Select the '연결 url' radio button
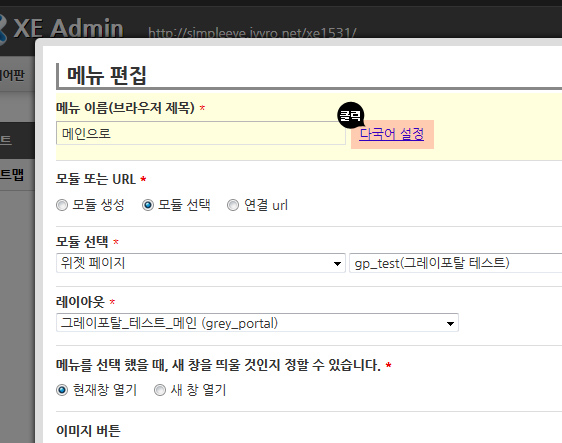The width and height of the screenshot is (562, 443). (233, 205)
